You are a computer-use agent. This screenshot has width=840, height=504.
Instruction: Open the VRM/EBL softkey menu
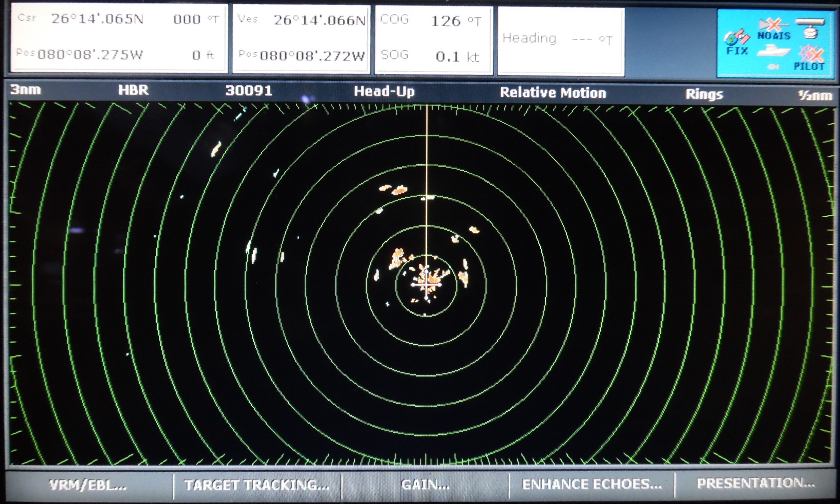(88, 485)
